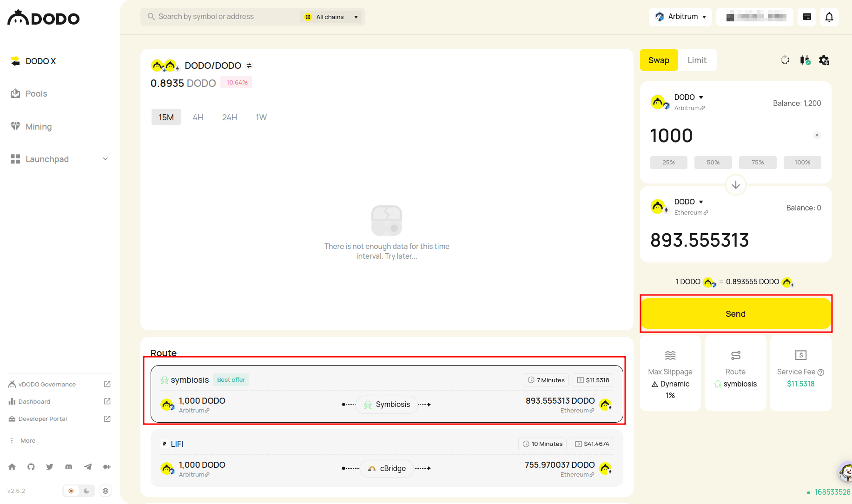Viewport: 852px width, 504px height.
Task: Click the search magnifier icon
Action: [x=151, y=17]
